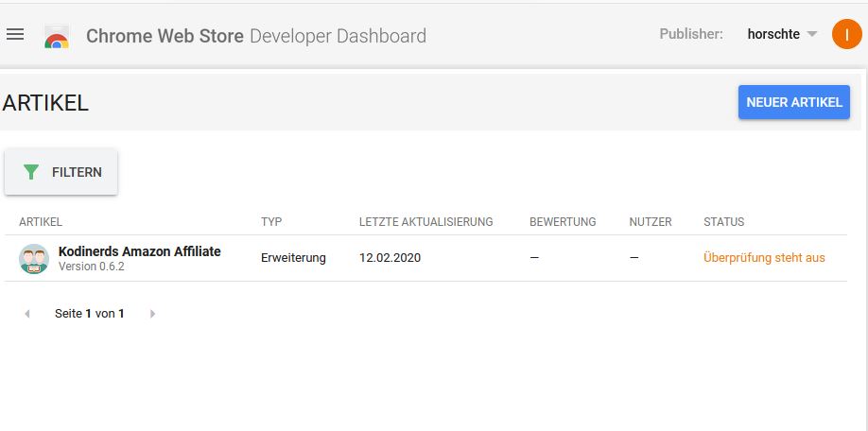
Task: Open the Filtern filter button
Action: pyautogui.click(x=61, y=172)
